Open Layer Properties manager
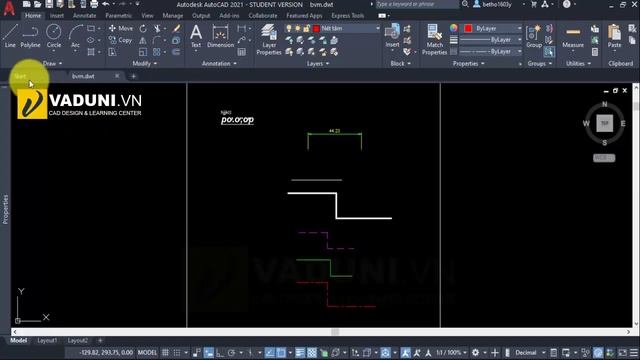 pos(269,39)
